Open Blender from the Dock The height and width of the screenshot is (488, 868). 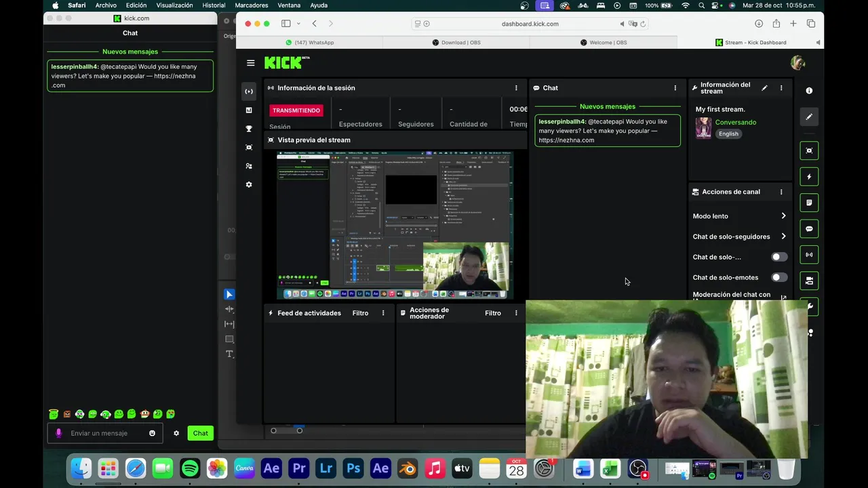click(x=408, y=468)
